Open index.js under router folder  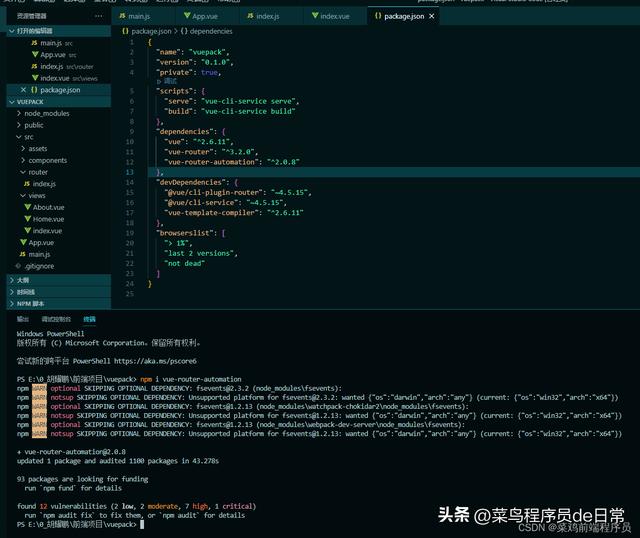click(44, 184)
